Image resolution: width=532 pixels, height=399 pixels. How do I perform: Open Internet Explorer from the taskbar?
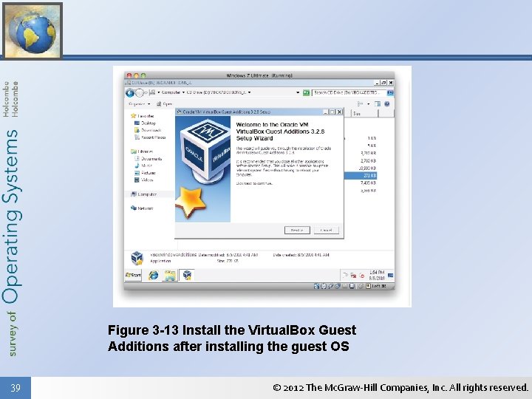click(x=154, y=275)
